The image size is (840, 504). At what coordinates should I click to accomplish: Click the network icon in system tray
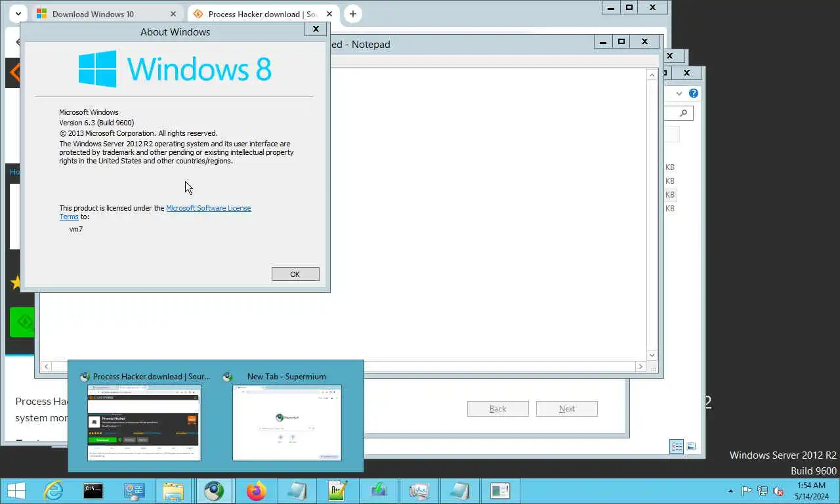point(763,491)
